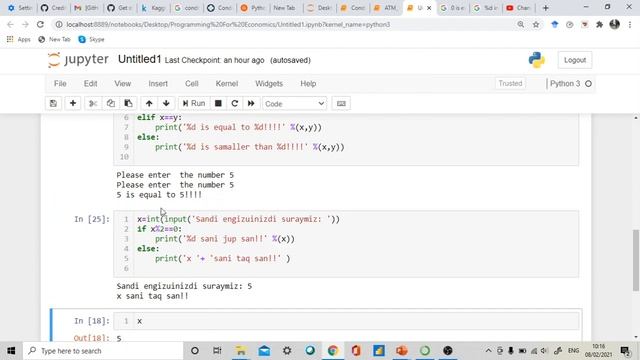The width and height of the screenshot is (640, 360).
Task: Switch to the New Tab browser tab
Action: pos(284,8)
